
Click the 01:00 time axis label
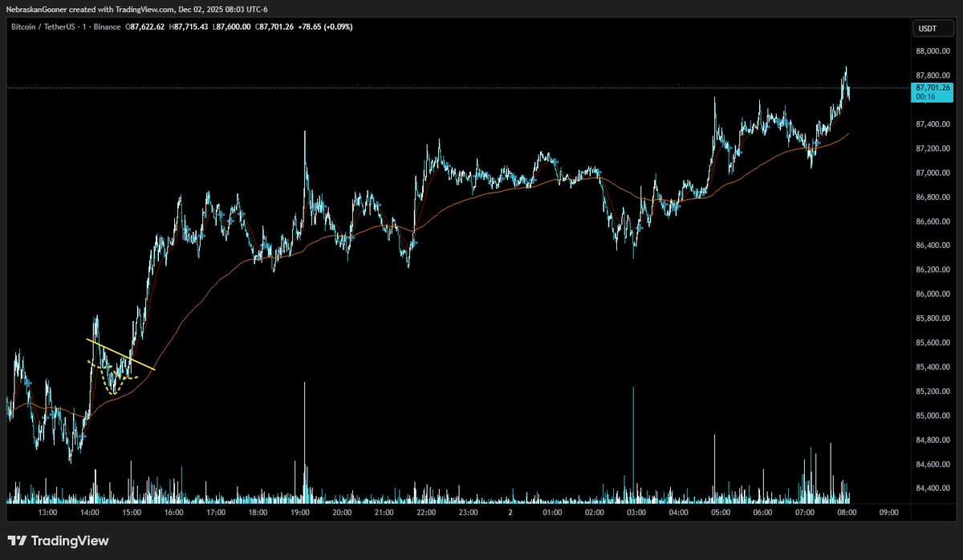[552, 512]
